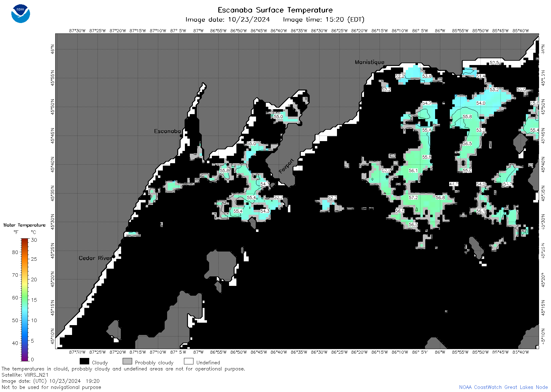Click the Cloudy legend label text
This screenshot has width=551, height=392.
[100, 363]
